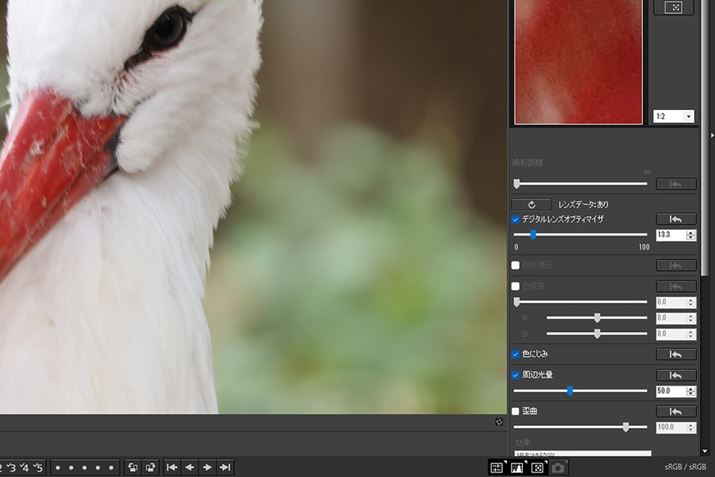Click the sRGB / sRGB status text

[685, 467]
